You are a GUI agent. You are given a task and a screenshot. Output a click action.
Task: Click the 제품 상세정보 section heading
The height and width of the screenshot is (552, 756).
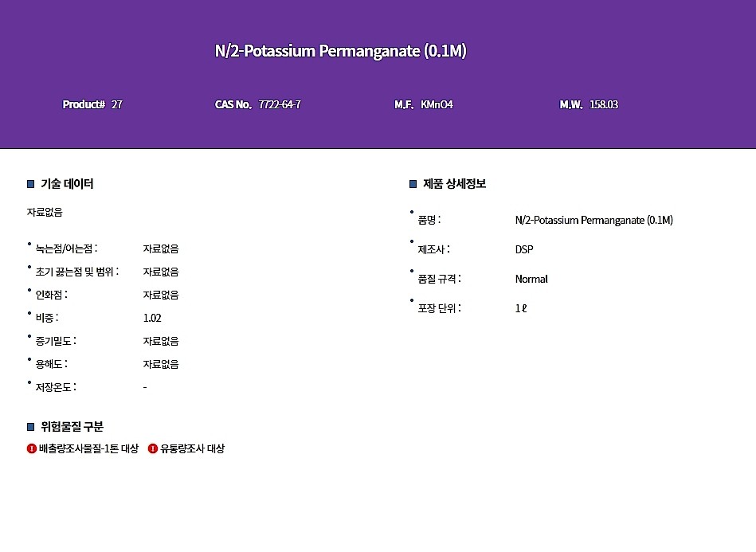[x=455, y=184]
